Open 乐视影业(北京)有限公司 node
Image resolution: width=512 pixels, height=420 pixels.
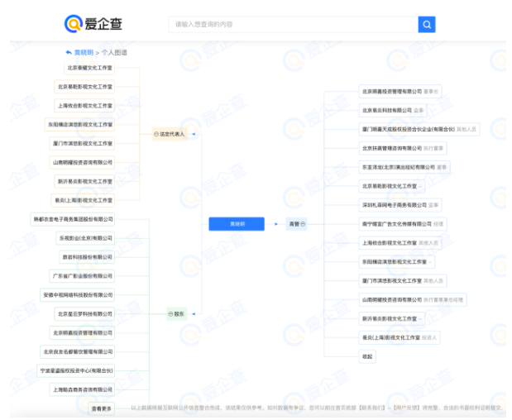tap(85, 238)
